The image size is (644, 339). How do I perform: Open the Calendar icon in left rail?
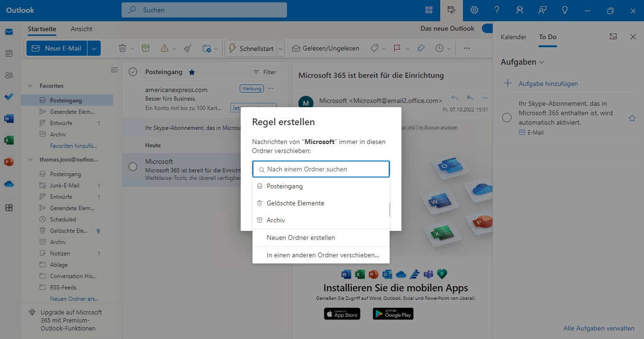[x=9, y=53]
